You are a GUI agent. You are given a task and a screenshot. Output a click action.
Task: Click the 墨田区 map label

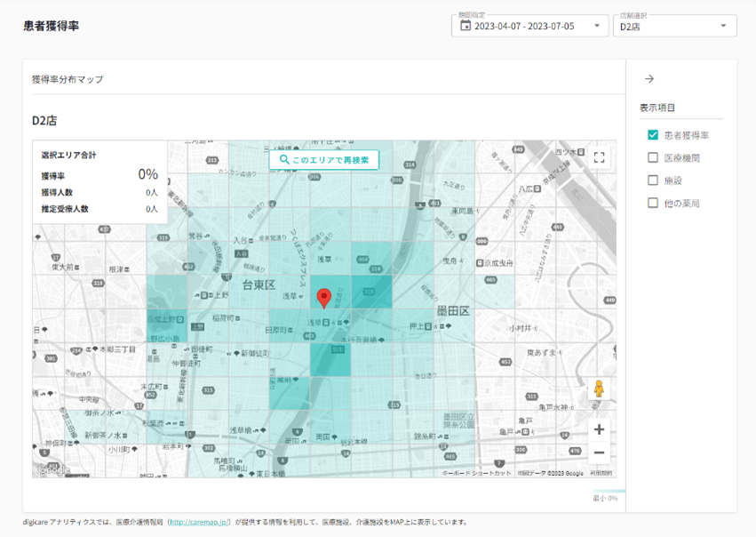453,311
